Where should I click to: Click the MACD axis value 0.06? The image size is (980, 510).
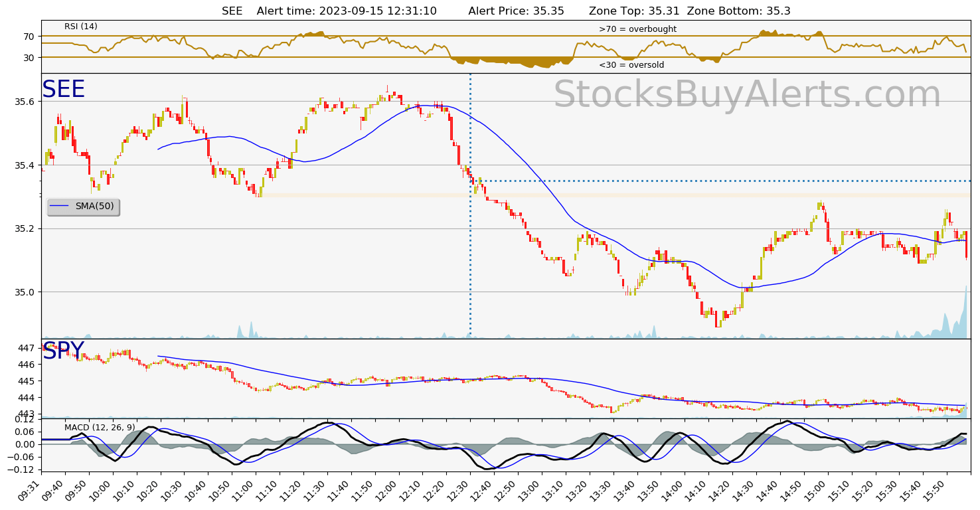pyautogui.click(x=25, y=432)
